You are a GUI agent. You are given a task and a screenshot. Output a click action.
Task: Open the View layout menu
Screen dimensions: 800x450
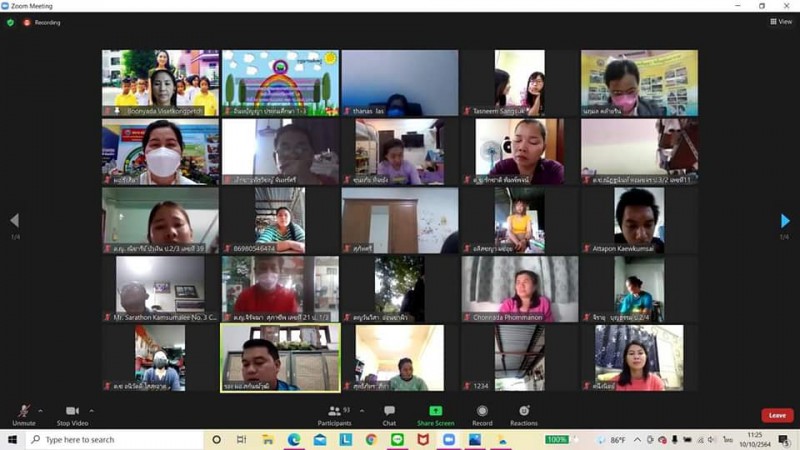pos(781,21)
